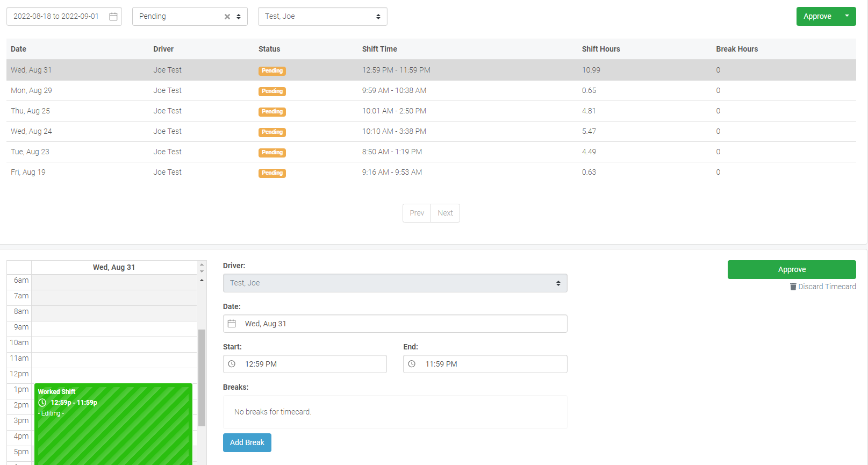Click the Date column header
The image size is (868, 465).
click(19, 49)
